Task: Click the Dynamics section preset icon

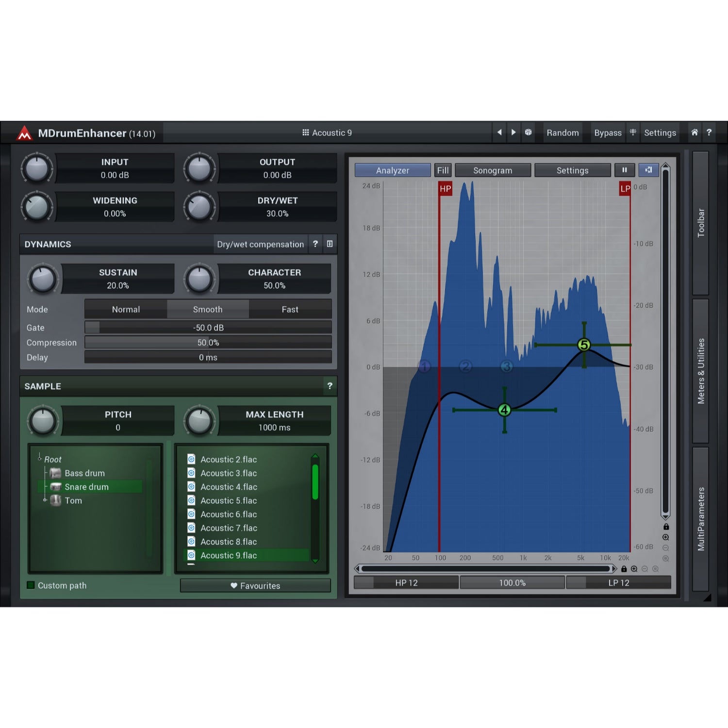Action: point(330,244)
